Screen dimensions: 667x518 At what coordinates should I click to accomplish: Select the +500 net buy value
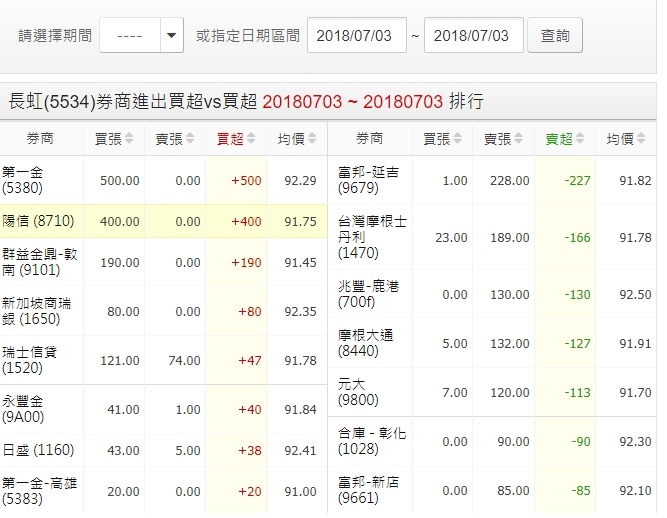[246, 181]
